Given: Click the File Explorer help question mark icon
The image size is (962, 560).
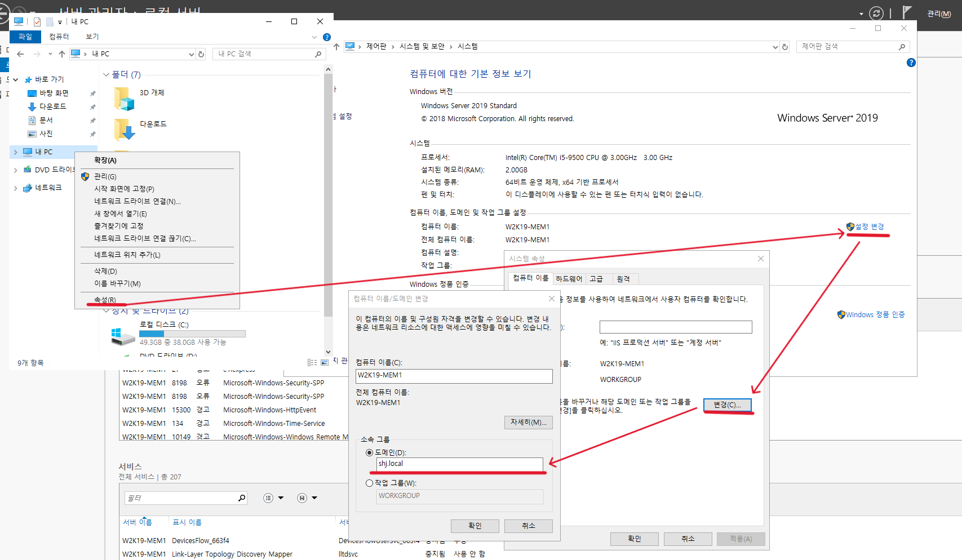Looking at the screenshot, I should (327, 37).
